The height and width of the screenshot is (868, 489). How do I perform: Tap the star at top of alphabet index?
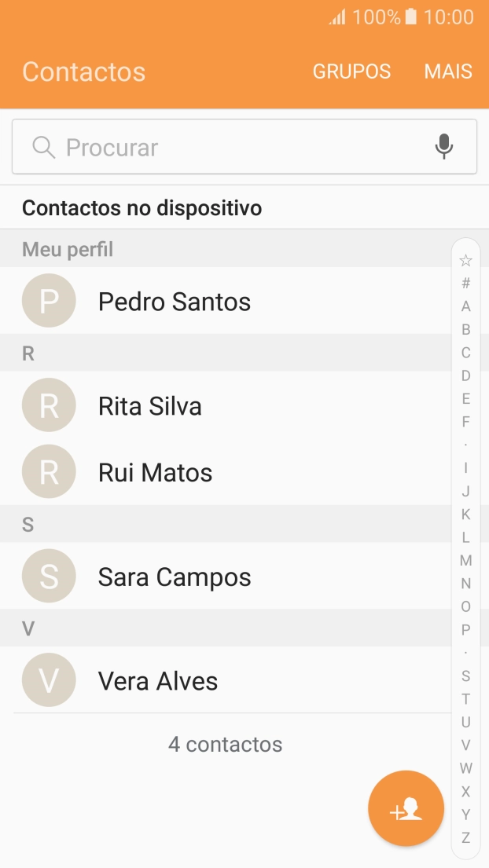(x=465, y=259)
